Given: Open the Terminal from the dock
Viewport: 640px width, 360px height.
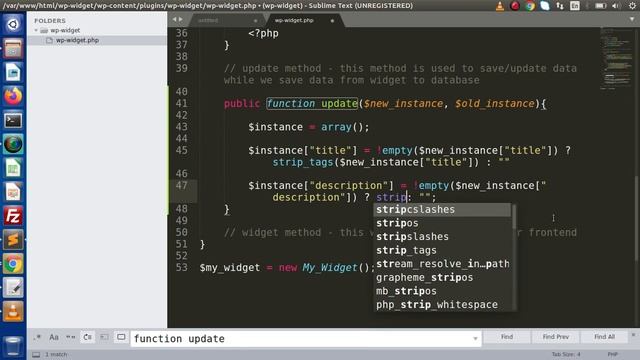Looking at the screenshot, I should (13, 120).
